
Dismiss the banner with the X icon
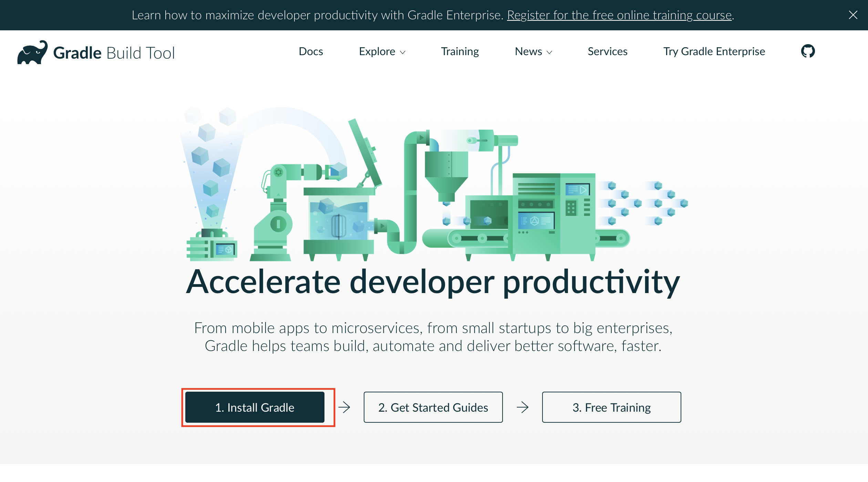(853, 15)
